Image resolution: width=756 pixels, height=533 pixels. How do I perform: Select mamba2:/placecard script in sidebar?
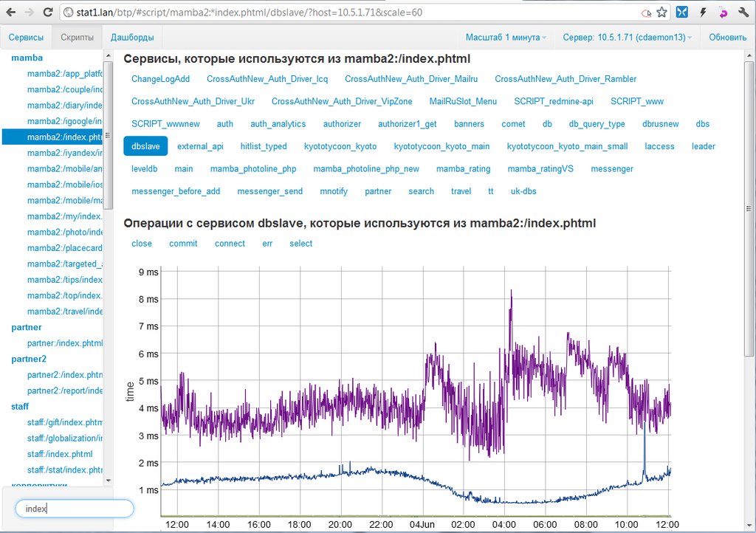(x=65, y=248)
